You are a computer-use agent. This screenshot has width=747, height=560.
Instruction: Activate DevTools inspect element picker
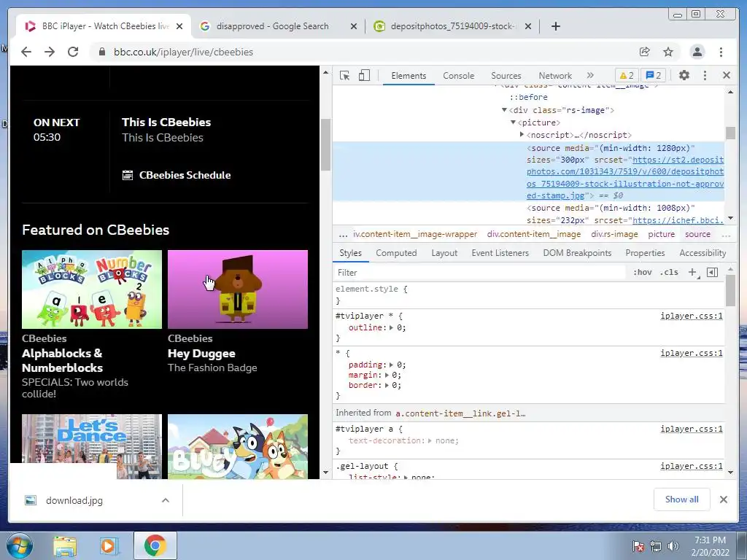(344, 75)
